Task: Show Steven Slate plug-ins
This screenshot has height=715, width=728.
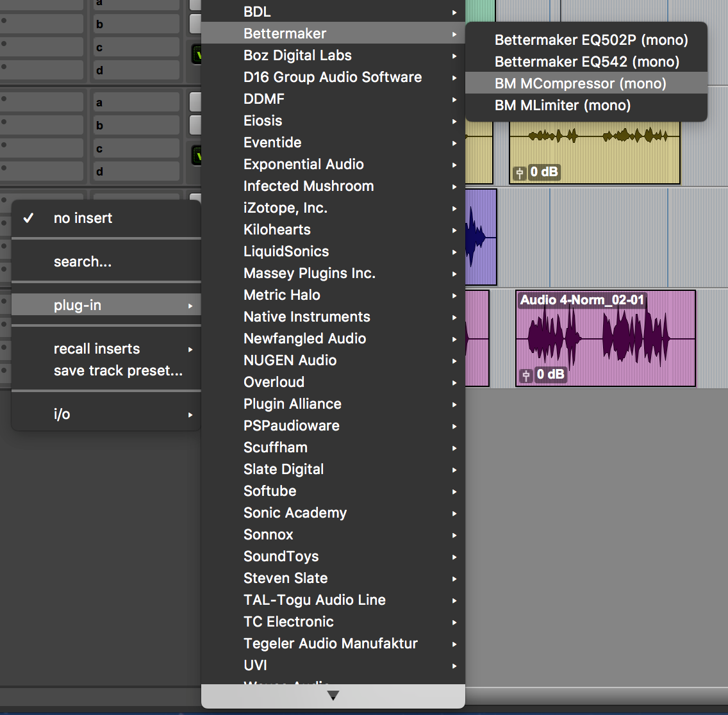Action: [x=333, y=579]
